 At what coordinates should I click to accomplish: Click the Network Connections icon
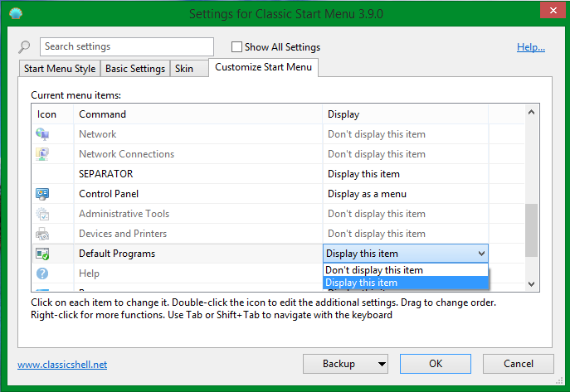tap(43, 154)
